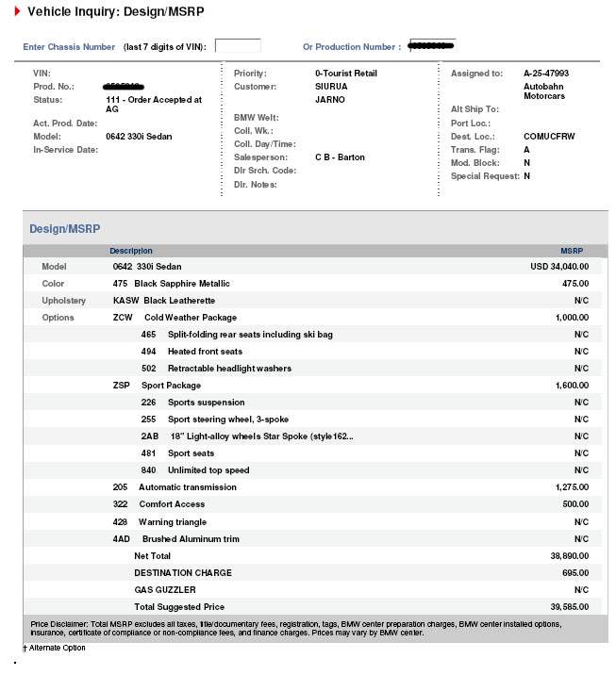Select the 'USD 34,040.00' price value

(x=559, y=267)
